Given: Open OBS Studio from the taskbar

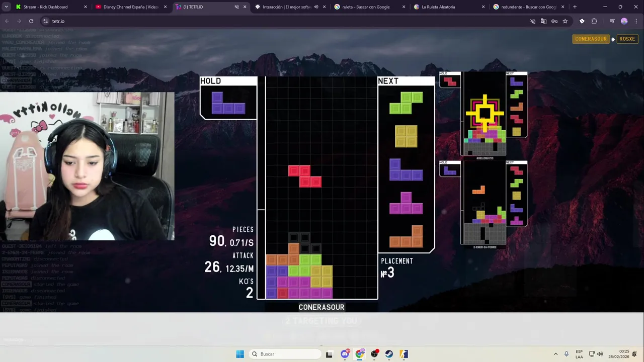Looking at the screenshot, I should tap(374, 354).
